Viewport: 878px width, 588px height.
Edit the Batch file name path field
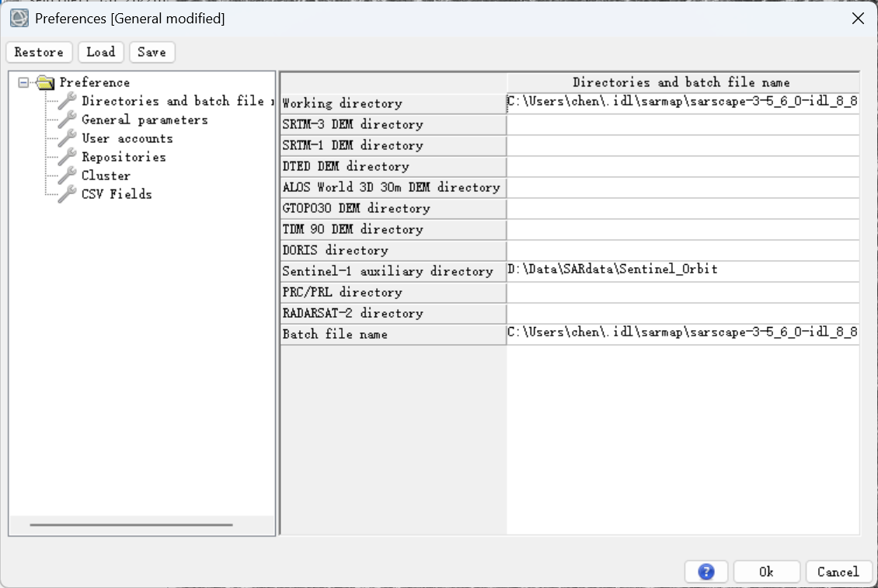point(682,334)
